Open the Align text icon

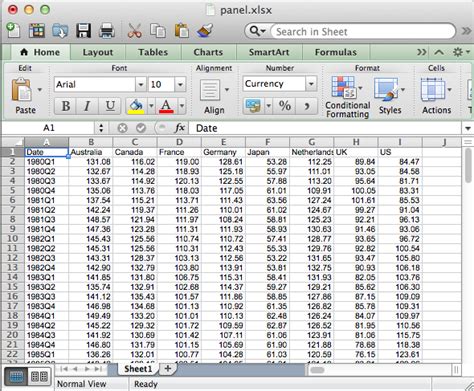pyautogui.click(x=210, y=90)
